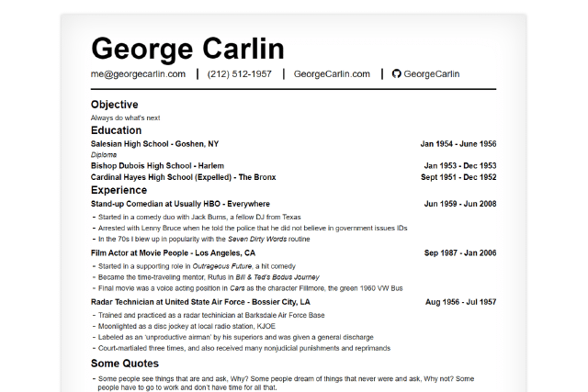Click the Stand-up Comedian at Usually HBO title
Viewport: 588px width, 392px height.
point(180,204)
